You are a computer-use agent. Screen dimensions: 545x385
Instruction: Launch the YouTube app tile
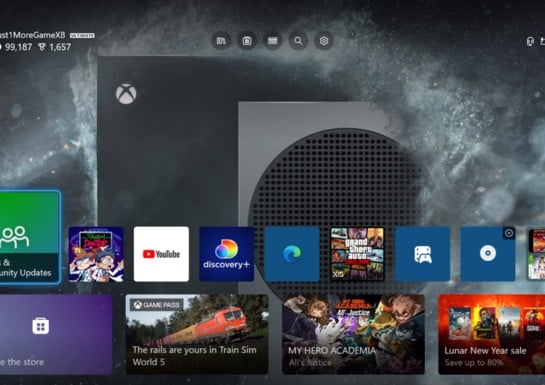click(x=161, y=254)
